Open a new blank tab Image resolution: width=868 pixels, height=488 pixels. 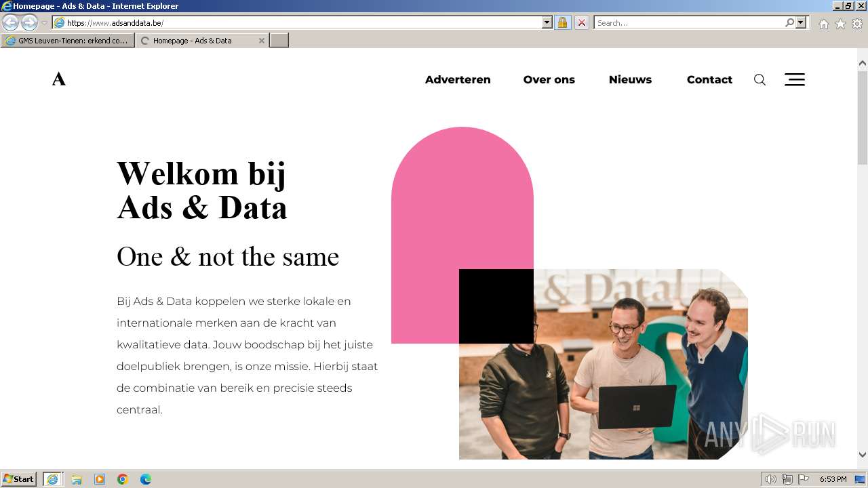279,41
